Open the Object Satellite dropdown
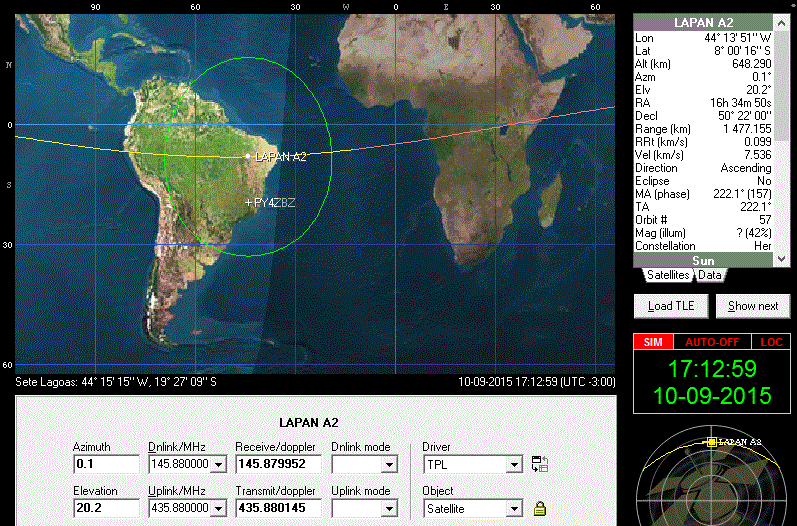797x526 pixels. coord(514,508)
